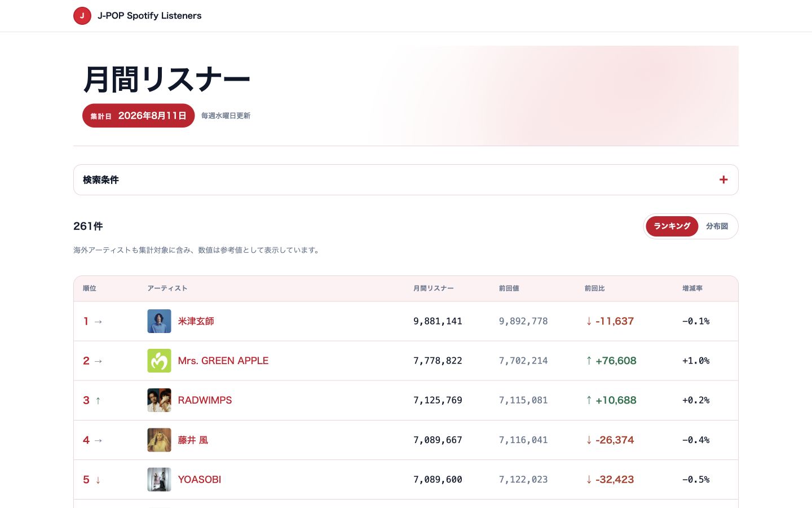Click 米津玄師 artist thumbnail
812x508 pixels.
click(159, 321)
